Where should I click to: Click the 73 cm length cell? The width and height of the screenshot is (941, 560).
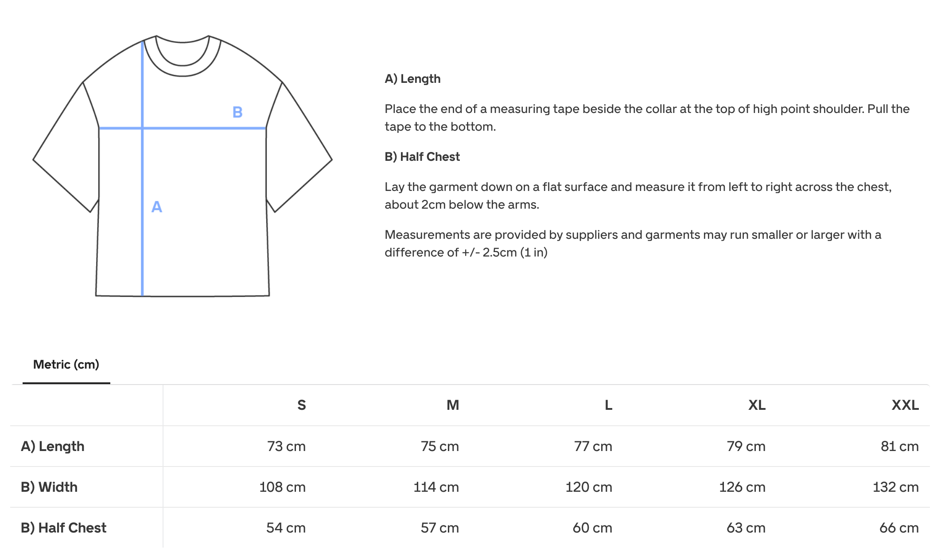click(286, 446)
